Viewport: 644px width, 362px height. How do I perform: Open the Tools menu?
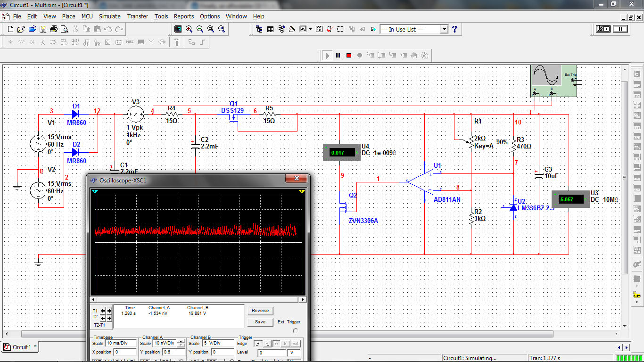[x=161, y=16]
